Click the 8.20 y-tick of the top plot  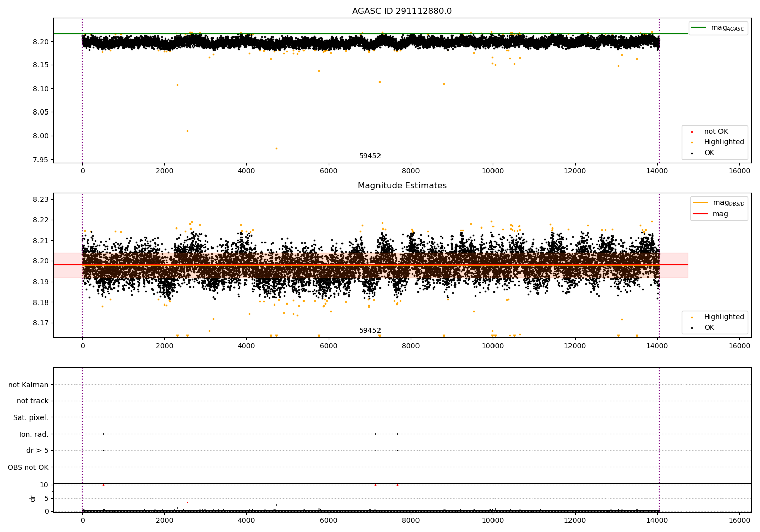coord(41,42)
